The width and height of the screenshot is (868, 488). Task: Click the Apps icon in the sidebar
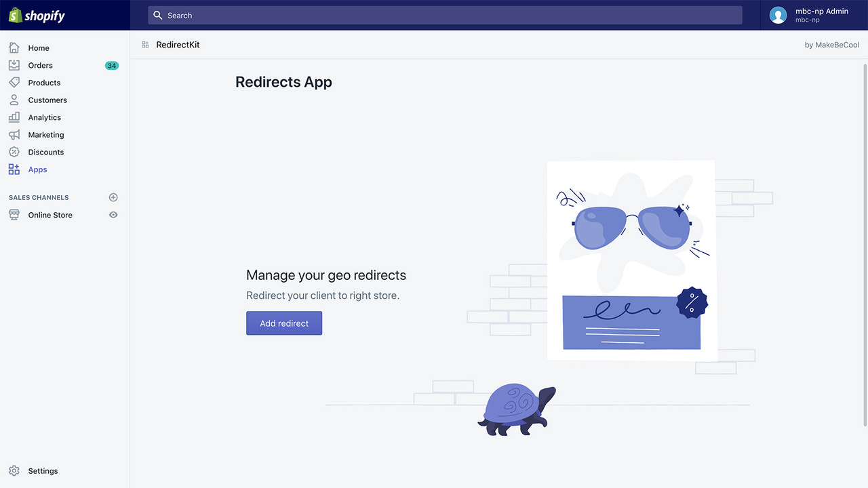pos(14,169)
